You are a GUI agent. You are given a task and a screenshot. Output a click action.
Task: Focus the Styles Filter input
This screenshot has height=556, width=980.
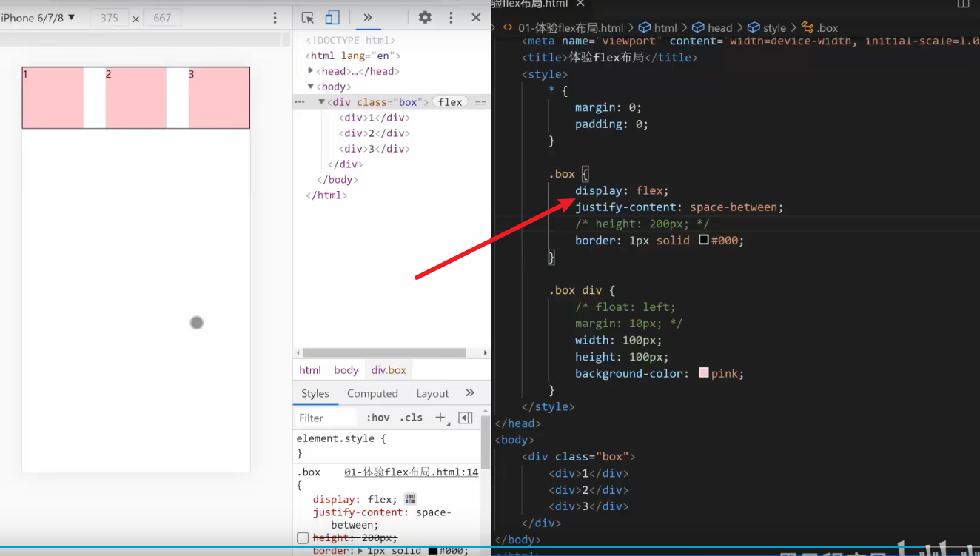(x=326, y=418)
